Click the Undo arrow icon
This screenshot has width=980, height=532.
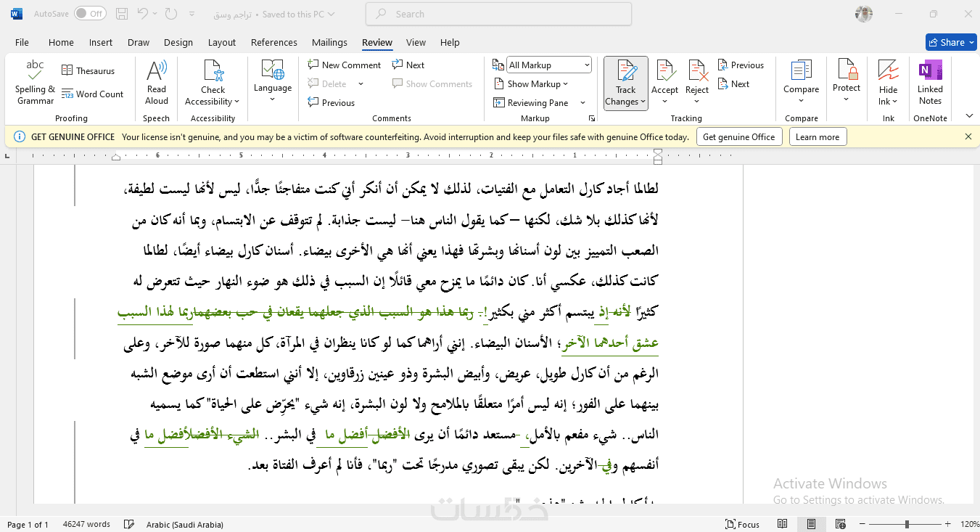coord(142,14)
